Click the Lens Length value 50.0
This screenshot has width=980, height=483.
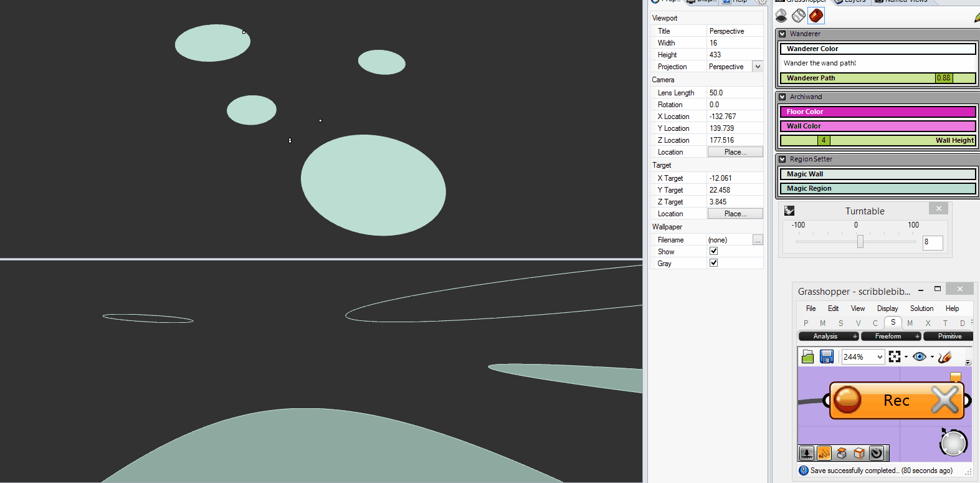click(x=735, y=93)
